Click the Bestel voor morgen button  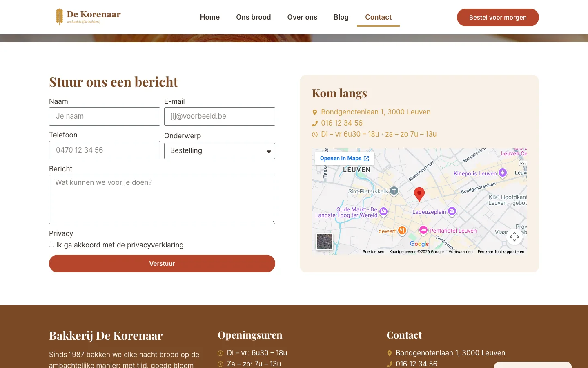(x=498, y=17)
